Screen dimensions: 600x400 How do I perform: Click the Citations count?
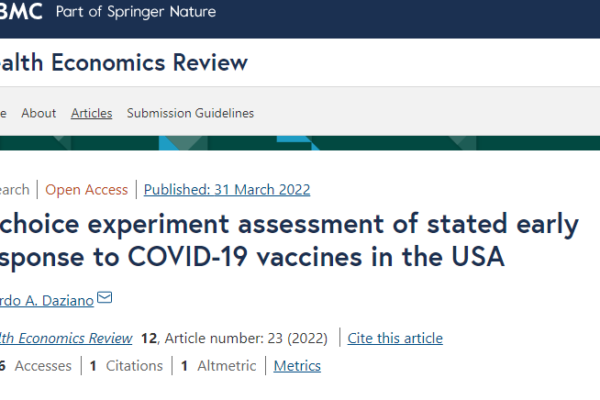126,366
